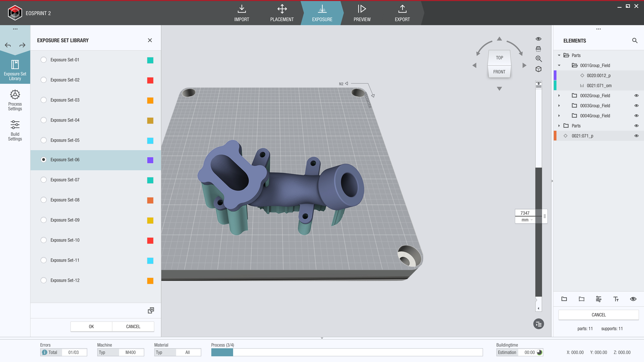Expand the 0002Group_Field folder
The height and width of the screenshot is (362, 644).
559,96
